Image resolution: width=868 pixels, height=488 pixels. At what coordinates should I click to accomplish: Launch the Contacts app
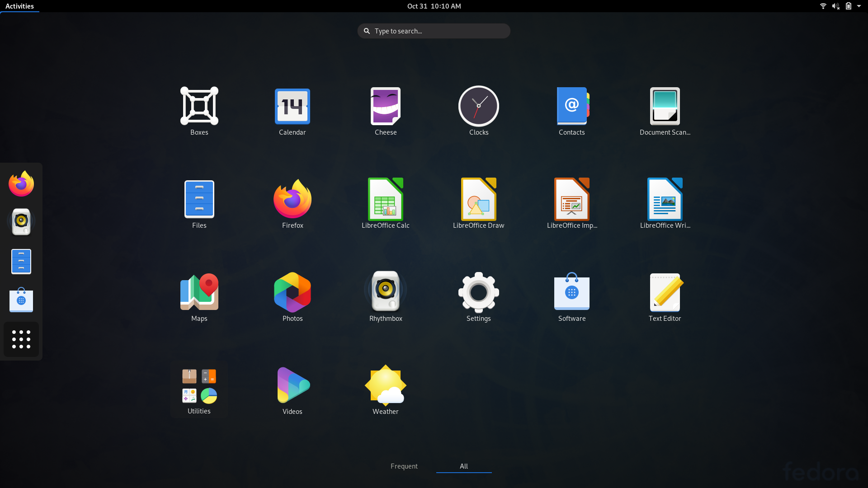572,111
